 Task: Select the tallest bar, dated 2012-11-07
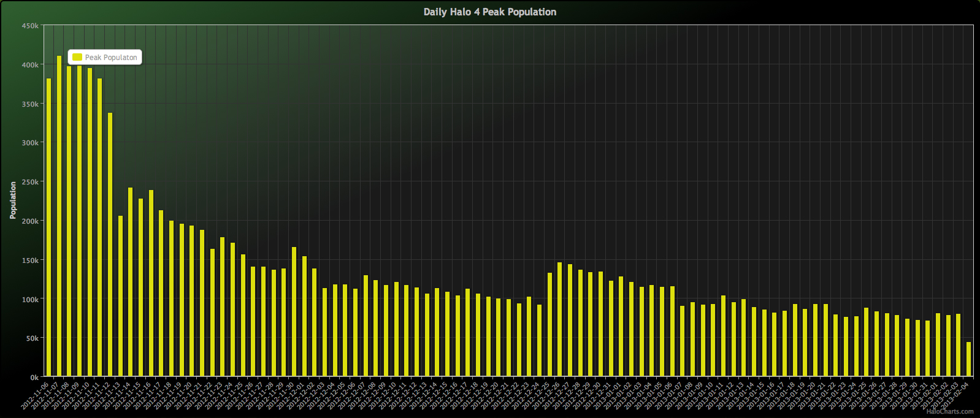[x=59, y=216]
